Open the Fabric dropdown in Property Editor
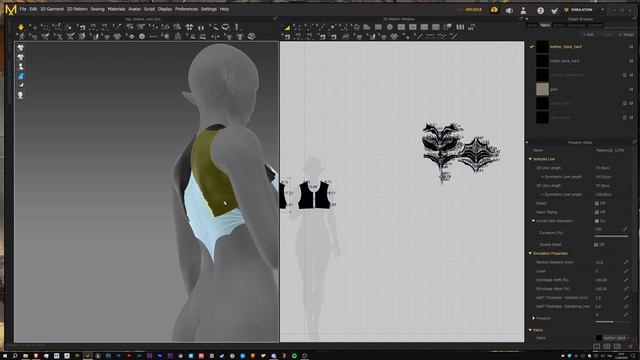Viewport: 640px width, 360px height. (612, 338)
